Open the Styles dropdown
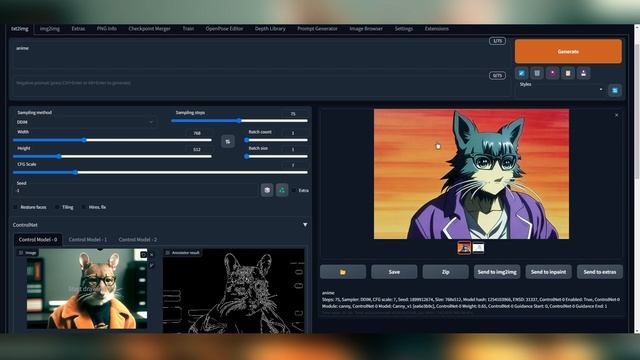 [561, 90]
